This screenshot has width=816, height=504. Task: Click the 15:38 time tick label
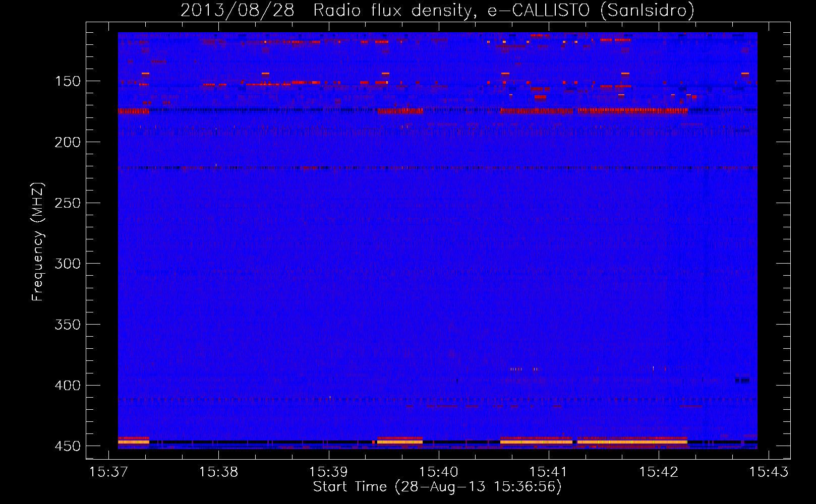click(x=218, y=472)
